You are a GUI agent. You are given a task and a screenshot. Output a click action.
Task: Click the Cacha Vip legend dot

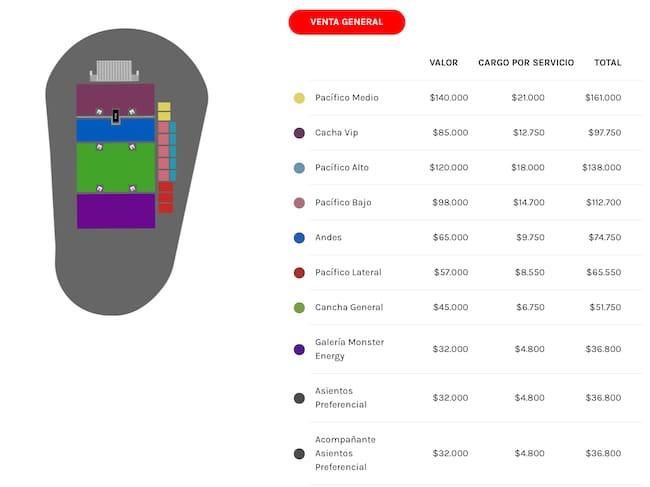[x=299, y=133]
